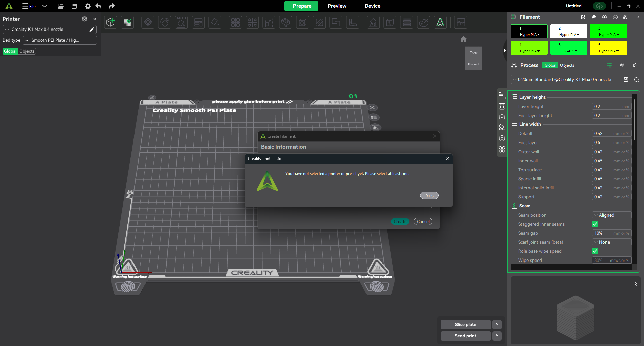This screenshot has height=346, width=644.
Task: Click the Remove filament minus icon
Action: pyautogui.click(x=615, y=17)
